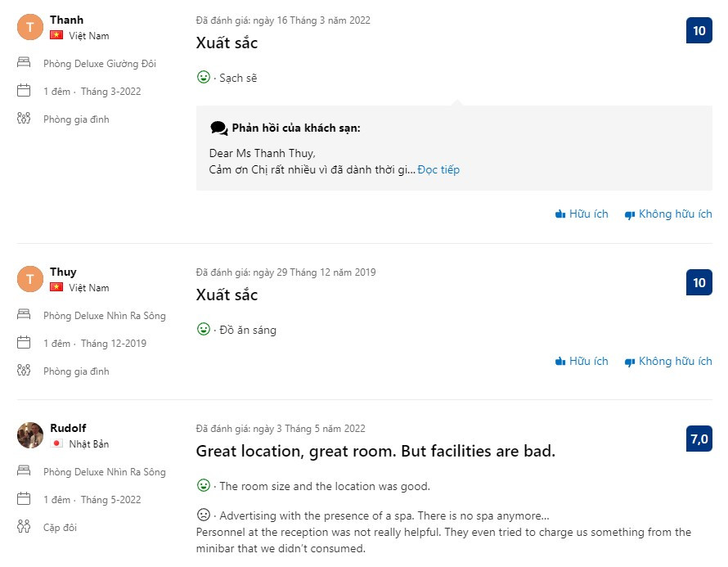Click Thanh's orange avatar circle
The image size is (728, 567).
tap(30, 27)
